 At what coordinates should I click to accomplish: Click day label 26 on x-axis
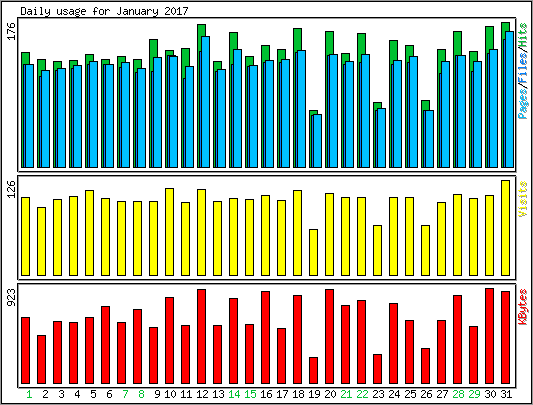click(x=426, y=394)
